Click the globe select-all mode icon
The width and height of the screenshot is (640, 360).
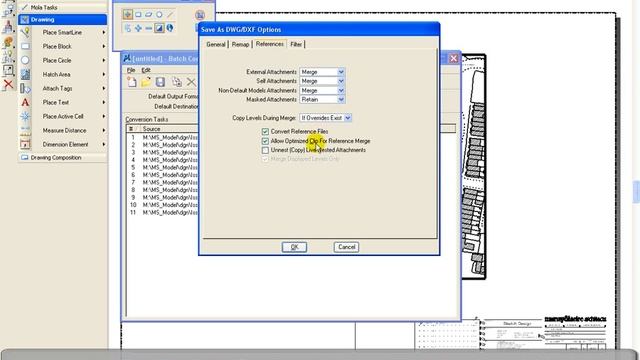tap(170, 28)
